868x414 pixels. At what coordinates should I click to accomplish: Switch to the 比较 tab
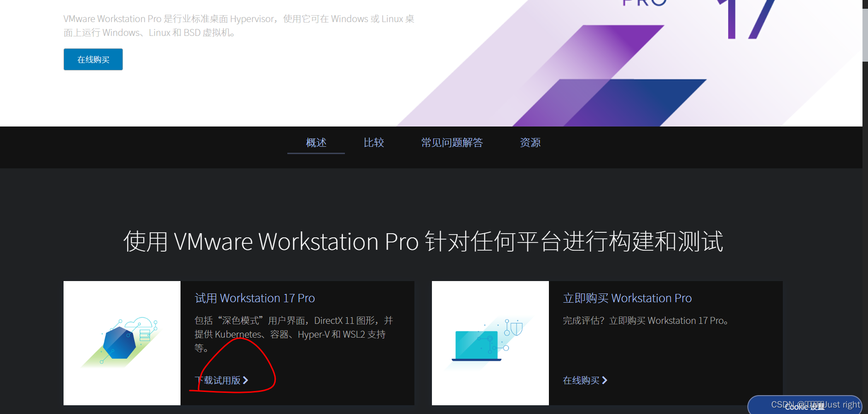click(x=374, y=143)
